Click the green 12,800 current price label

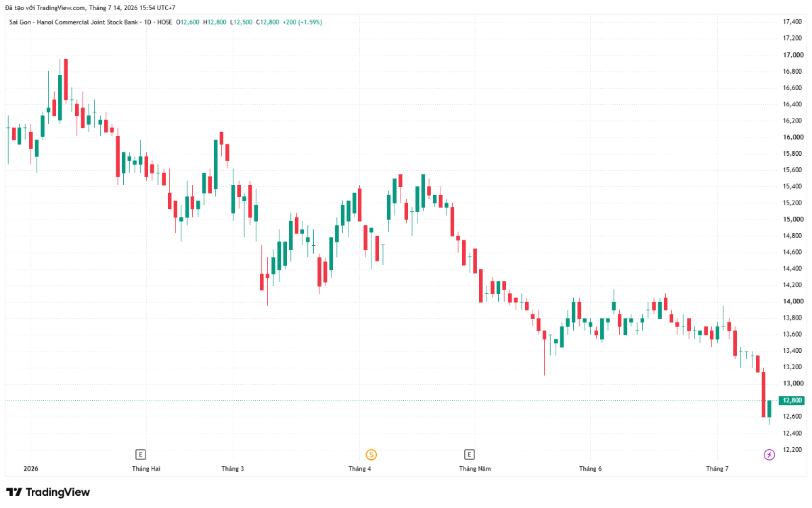792,400
